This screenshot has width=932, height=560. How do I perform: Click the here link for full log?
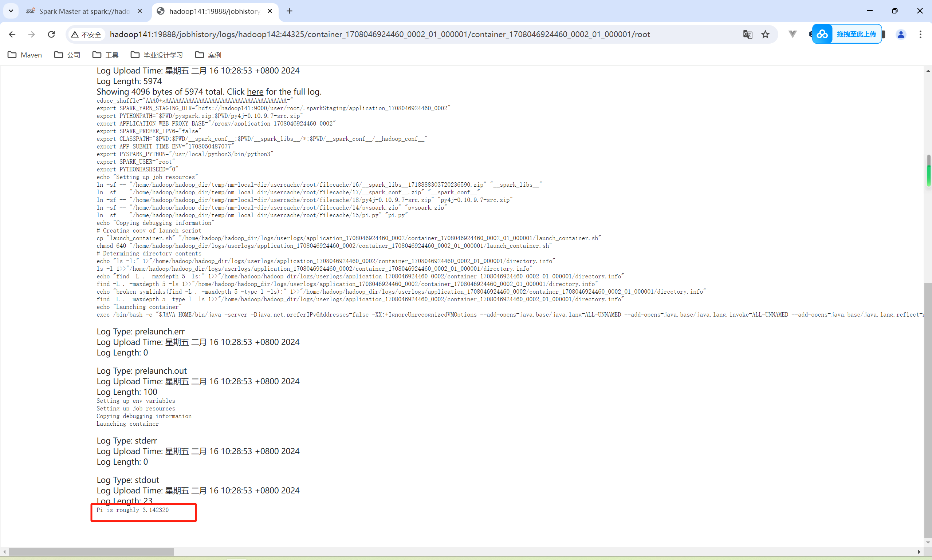pyautogui.click(x=255, y=92)
